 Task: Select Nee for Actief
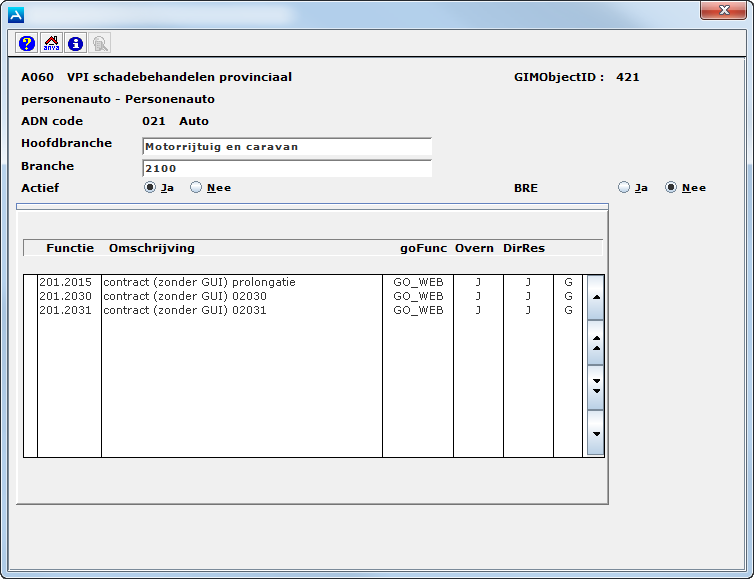tap(196, 187)
